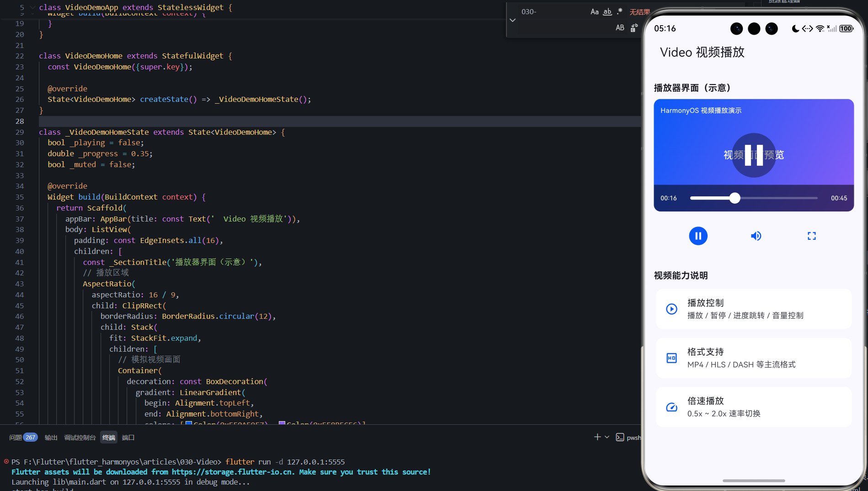
Task: Open the terminal launch profile dropdown arrow
Action: (x=607, y=437)
